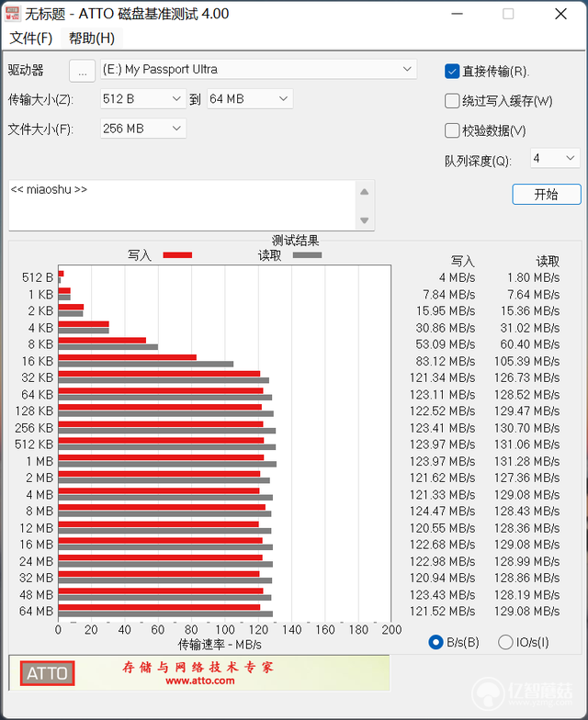Viewport: 588px width, 720px height.
Task: Click the 124.47 MB/s write value
Action: pyautogui.click(x=443, y=511)
